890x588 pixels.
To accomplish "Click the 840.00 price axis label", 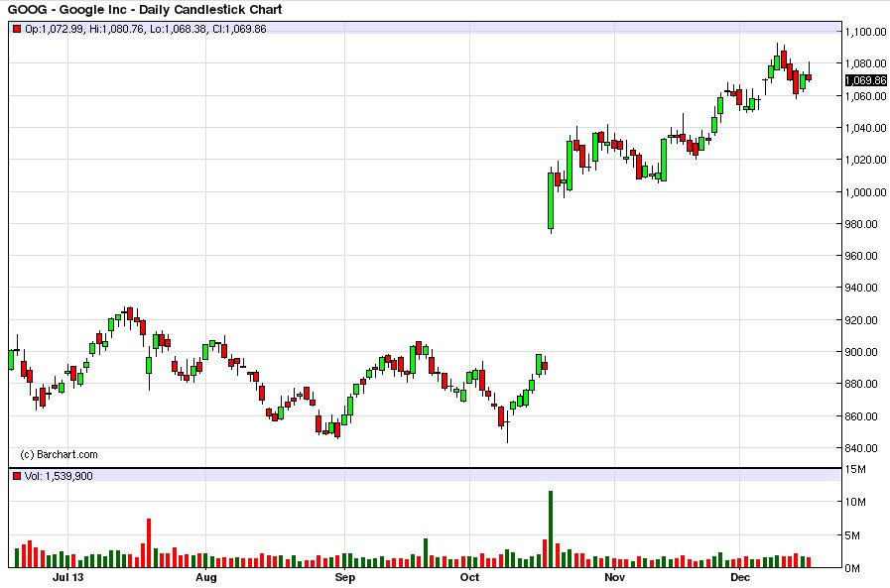I will pos(861,448).
